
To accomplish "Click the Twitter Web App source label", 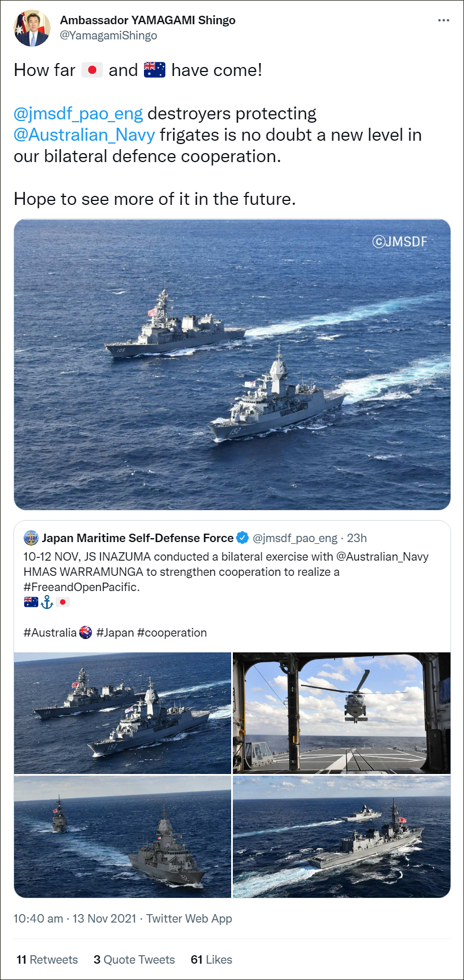I will 189,919.
